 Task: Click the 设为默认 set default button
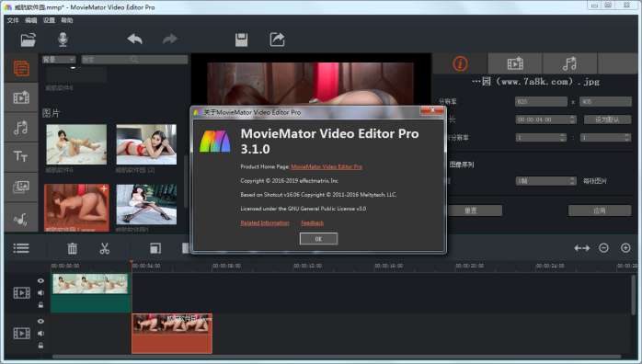pyautogui.click(x=607, y=119)
